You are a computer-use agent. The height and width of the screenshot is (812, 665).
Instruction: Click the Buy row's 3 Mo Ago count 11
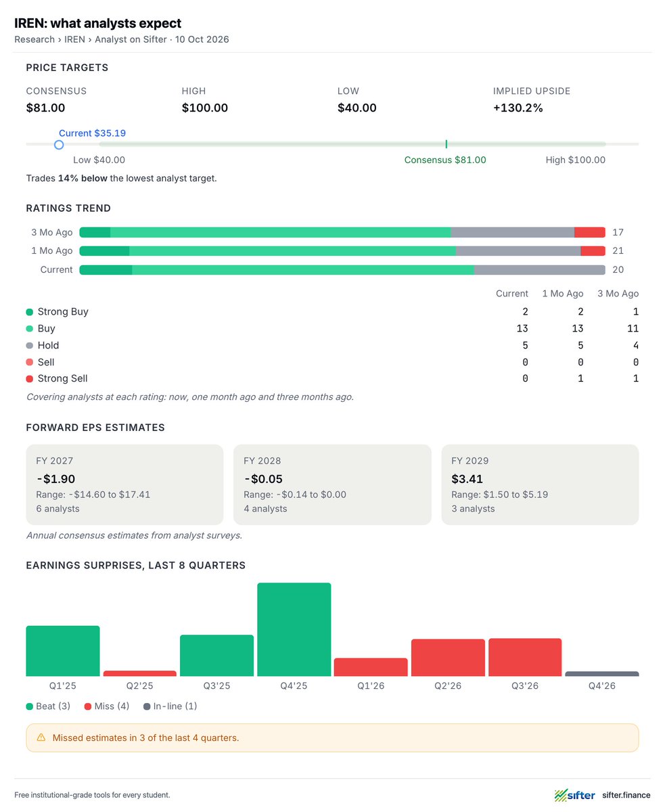[633, 329]
